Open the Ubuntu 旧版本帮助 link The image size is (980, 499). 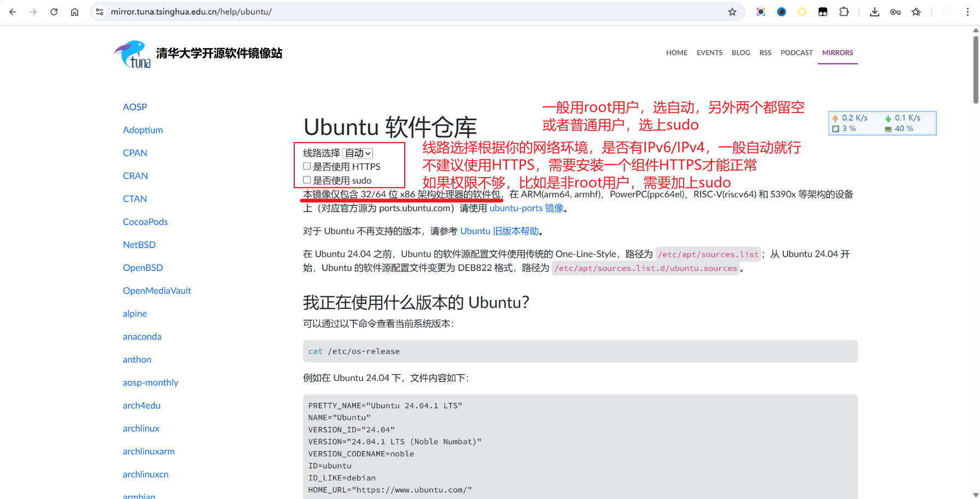tap(499, 231)
